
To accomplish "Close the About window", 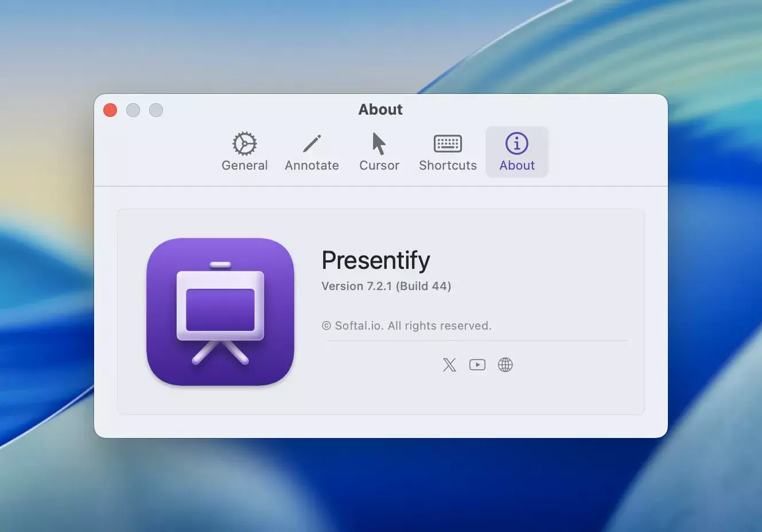I will click(110, 110).
